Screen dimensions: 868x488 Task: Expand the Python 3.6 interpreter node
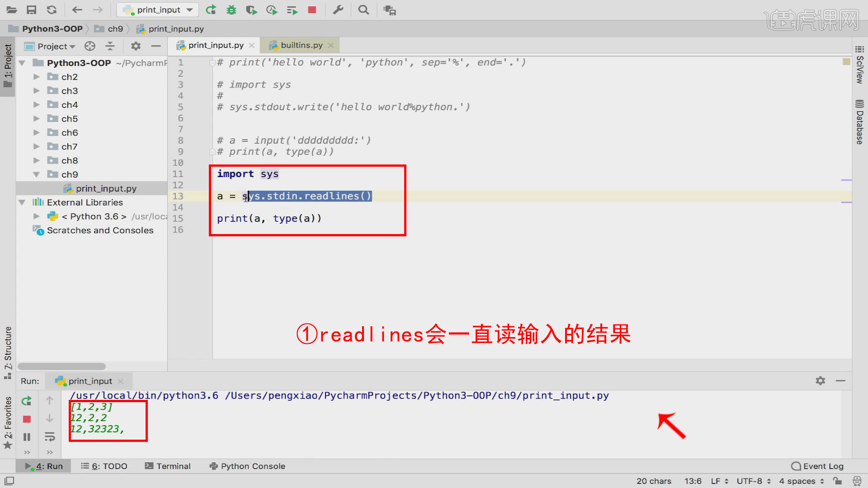point(37,216)
